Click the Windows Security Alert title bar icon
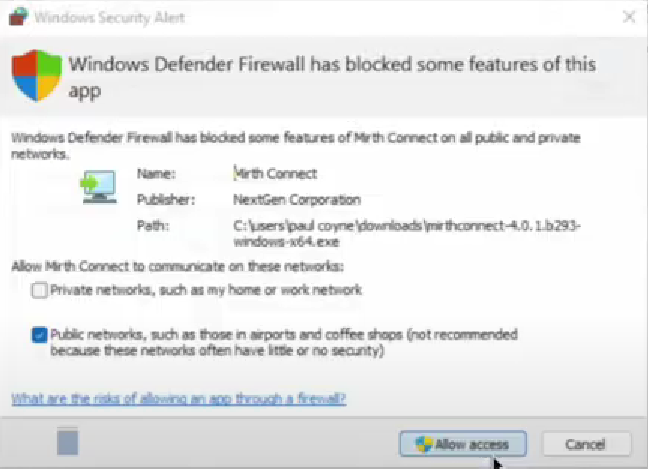The image size is (648, 469). (x=18, y=17)
